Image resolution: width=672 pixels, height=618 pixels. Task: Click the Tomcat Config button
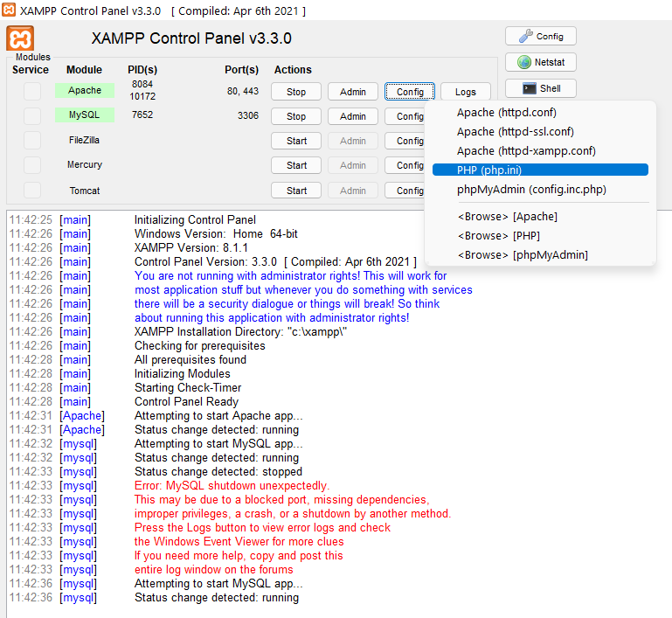405,191
